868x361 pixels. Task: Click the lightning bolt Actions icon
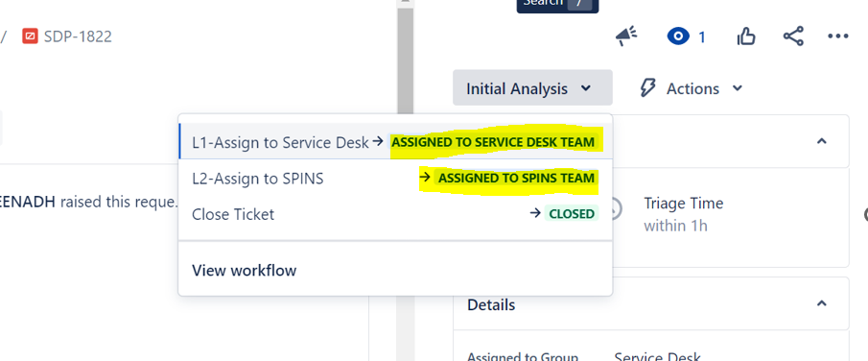(647, 88)
